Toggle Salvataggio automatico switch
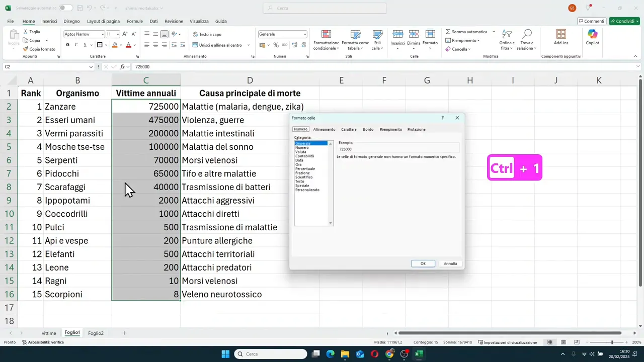The image size is (644, 362). pyautogui.click(x=65, y=8)
